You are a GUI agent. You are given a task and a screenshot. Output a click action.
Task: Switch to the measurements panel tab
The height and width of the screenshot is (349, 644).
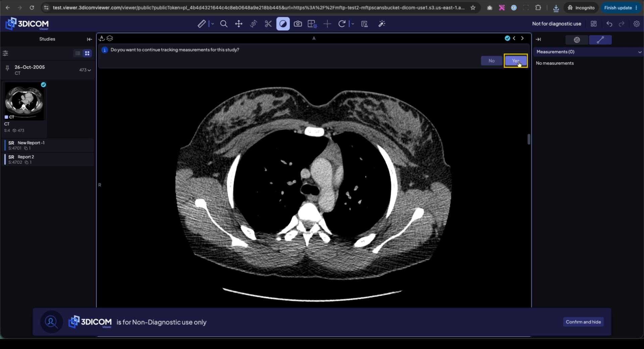(600, 40)
